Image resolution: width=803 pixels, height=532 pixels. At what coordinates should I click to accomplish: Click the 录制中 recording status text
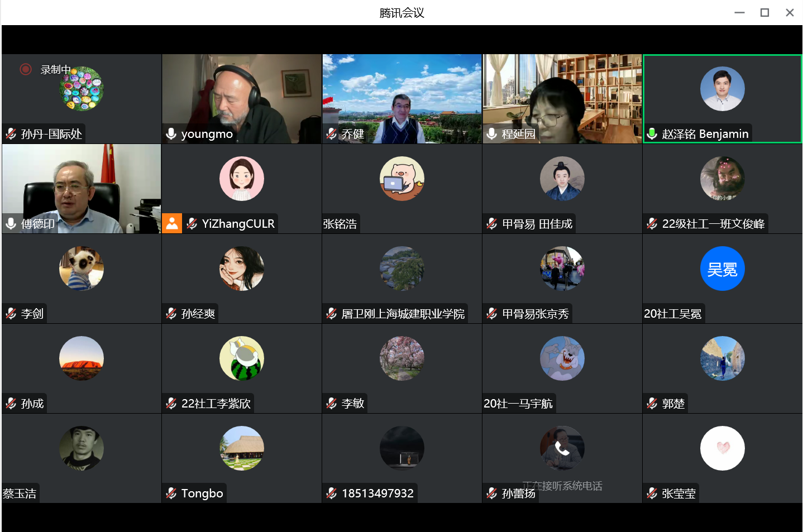(56, 70)
